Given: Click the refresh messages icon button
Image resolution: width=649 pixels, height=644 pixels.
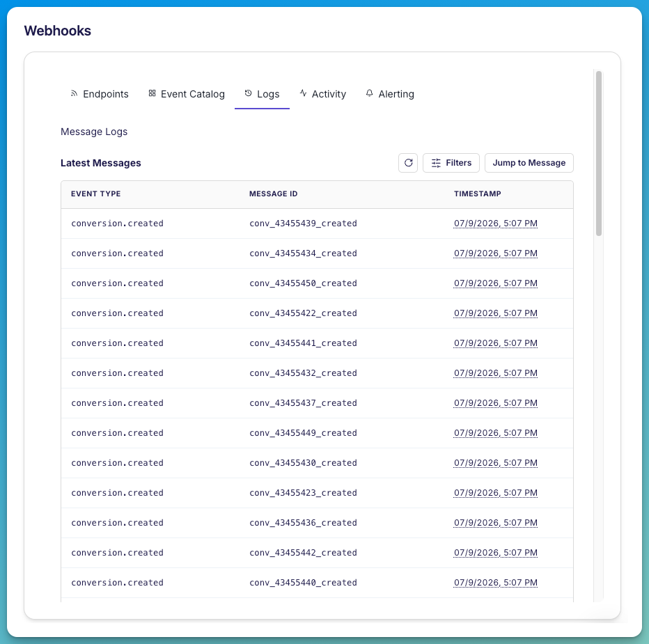Looking at the screenshot, I should [407, 163].
